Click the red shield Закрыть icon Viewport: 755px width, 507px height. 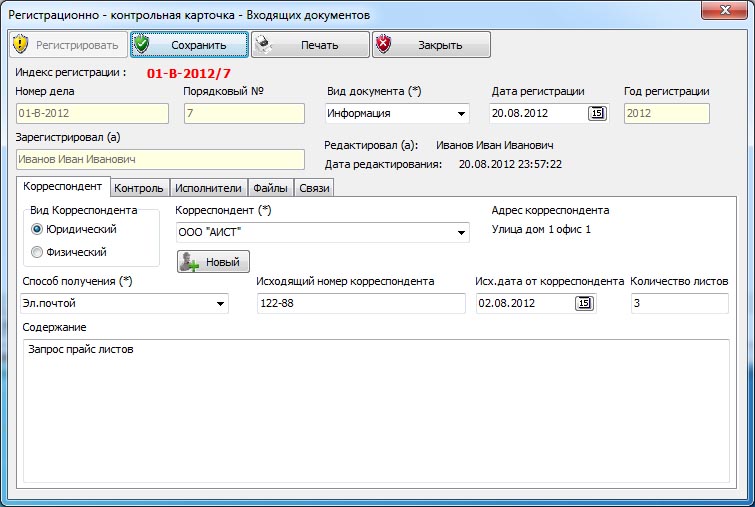pos(385,45)
